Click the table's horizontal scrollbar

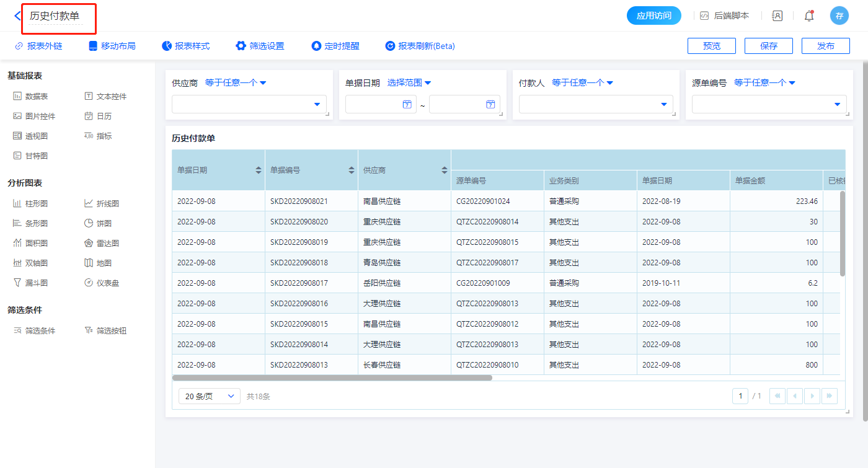coord(332,377)
